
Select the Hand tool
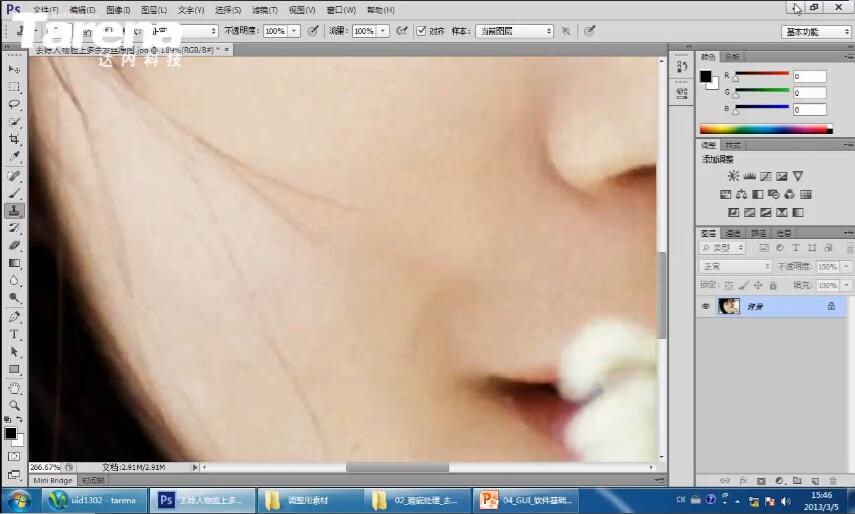point(14,388)
